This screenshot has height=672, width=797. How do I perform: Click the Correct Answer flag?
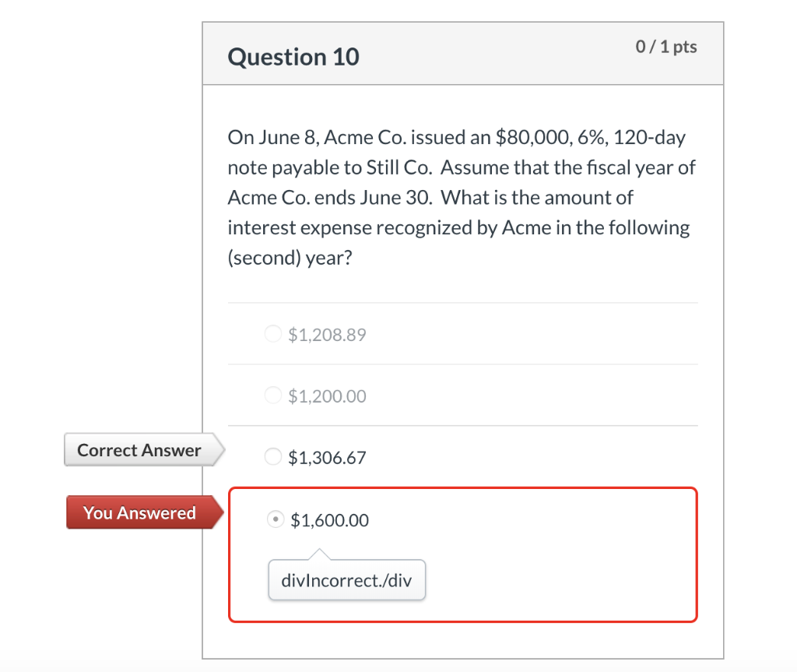click(x=137, y=449)
